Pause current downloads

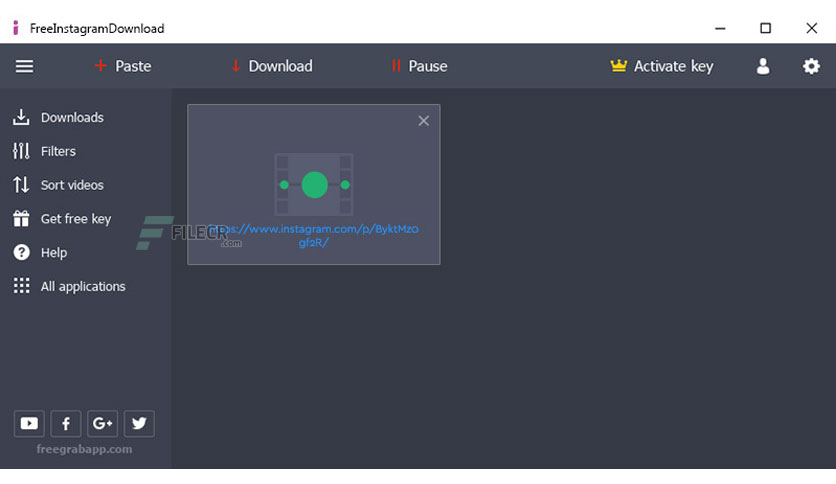[x=419, y=66]
